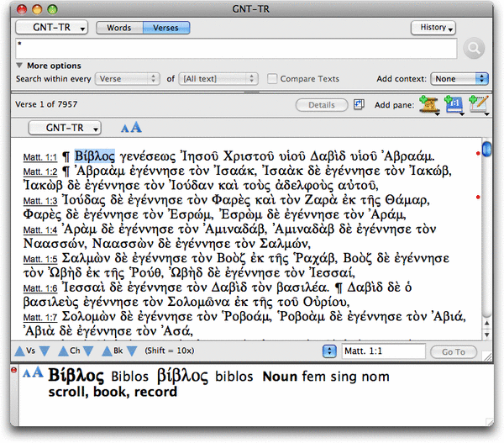
Task: Change text size in the GNT-TR pane
Action: click(132, 128)
